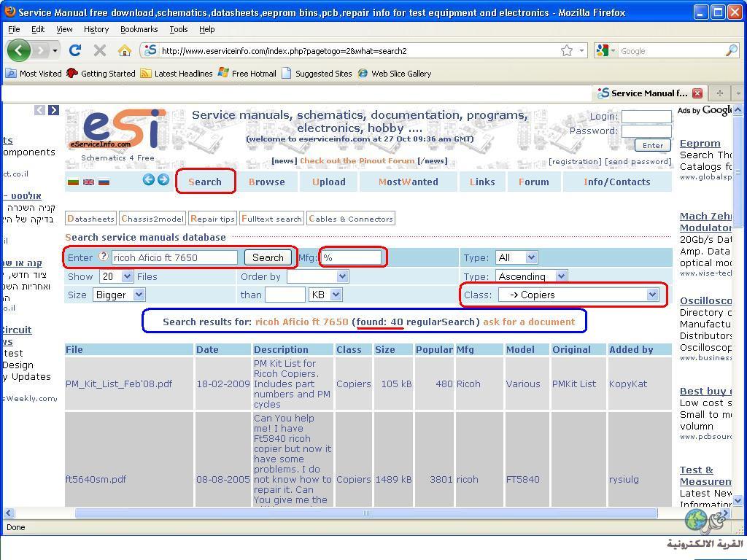This screenshot has height=560, width=747.
Task: Open a new tab with the plus button
Action: point(720,93)
